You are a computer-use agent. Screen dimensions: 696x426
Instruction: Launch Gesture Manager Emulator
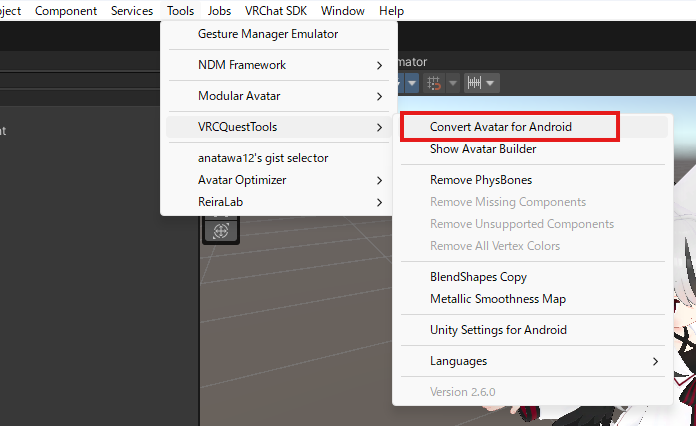point(279,34)
